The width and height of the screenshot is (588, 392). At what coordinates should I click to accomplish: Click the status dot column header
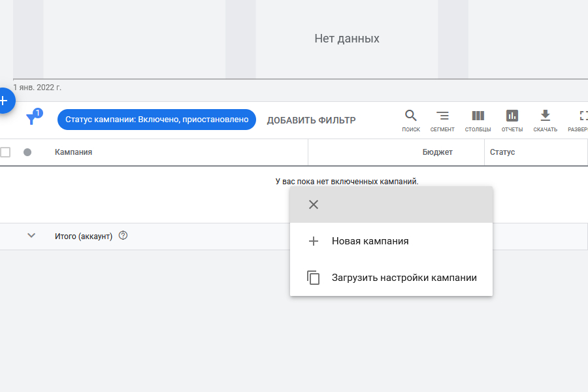coord(27,152)
